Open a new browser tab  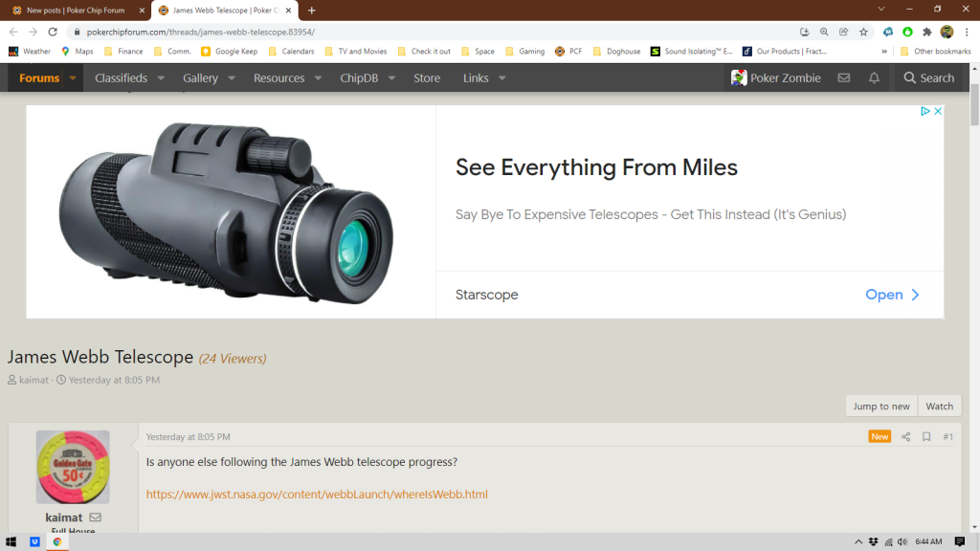pos(311,11)
